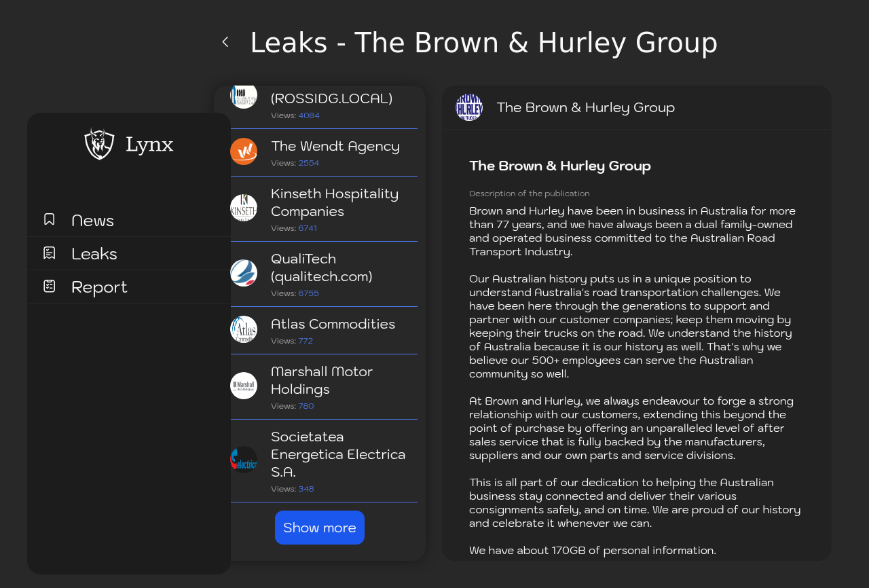Image resolution: width=869 pixels, height=588 pixels.
Task: Click view count 6741
Action: 308,228
